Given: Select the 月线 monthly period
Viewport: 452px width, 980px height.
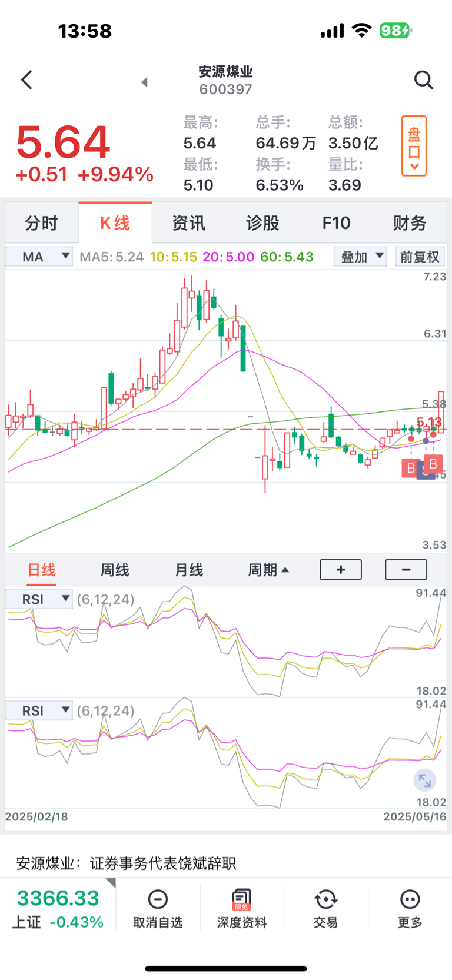Looking at the screenshot, I should pyautogui.click(x=189, y=570).
